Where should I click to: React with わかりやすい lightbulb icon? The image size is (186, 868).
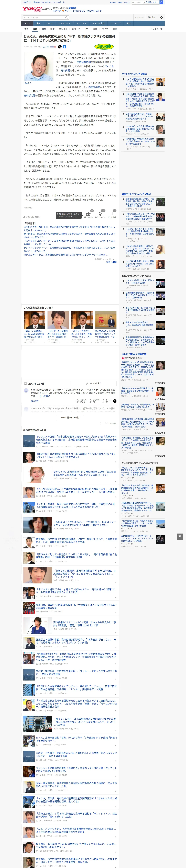tap(100, 214)
